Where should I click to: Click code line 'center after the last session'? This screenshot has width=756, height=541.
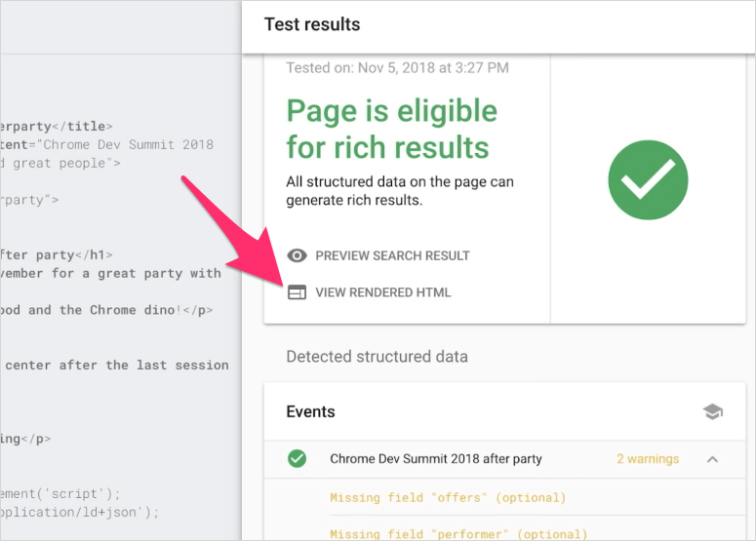coord(117,366)
